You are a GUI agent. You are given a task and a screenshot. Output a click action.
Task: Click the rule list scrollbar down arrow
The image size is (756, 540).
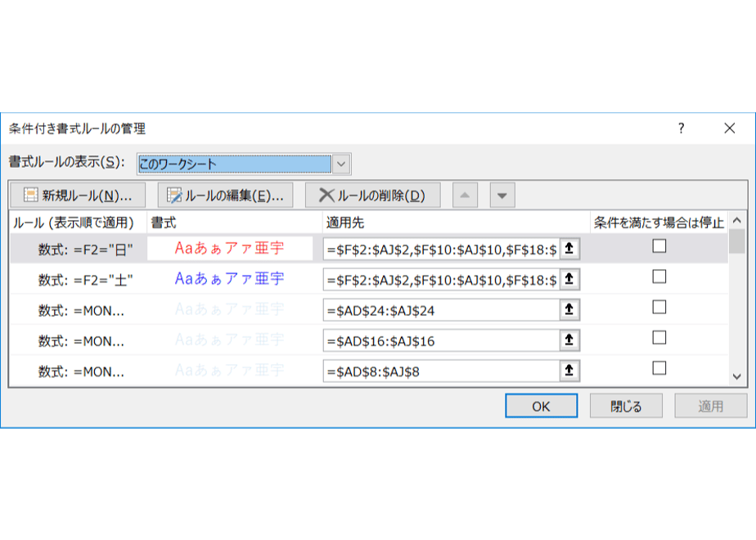tap(737, 376)
